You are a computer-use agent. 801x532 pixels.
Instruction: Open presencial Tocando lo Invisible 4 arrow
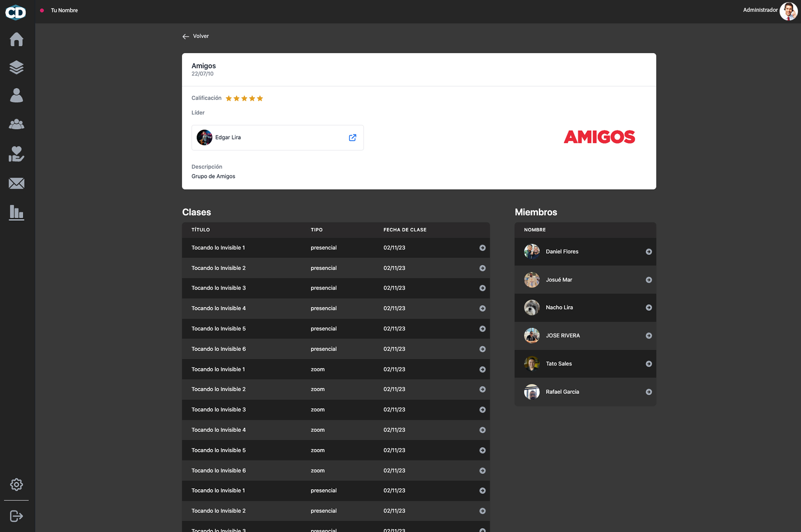coord(483,309)
